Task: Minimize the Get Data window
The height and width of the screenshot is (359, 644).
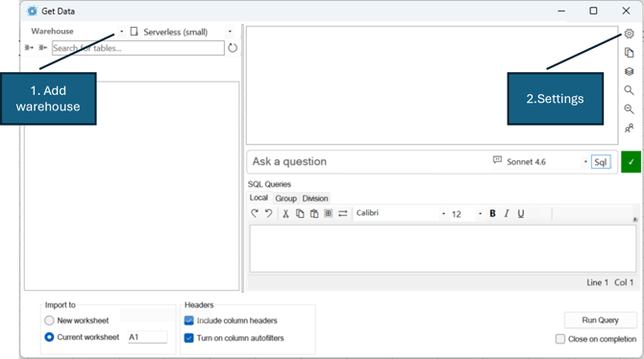Action: 561,11
